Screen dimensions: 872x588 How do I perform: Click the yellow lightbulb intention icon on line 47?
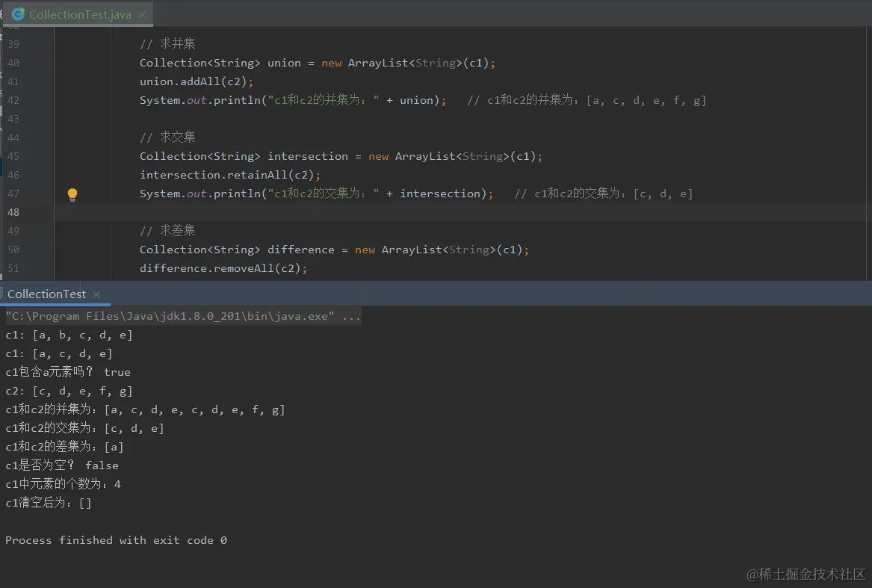72,194
